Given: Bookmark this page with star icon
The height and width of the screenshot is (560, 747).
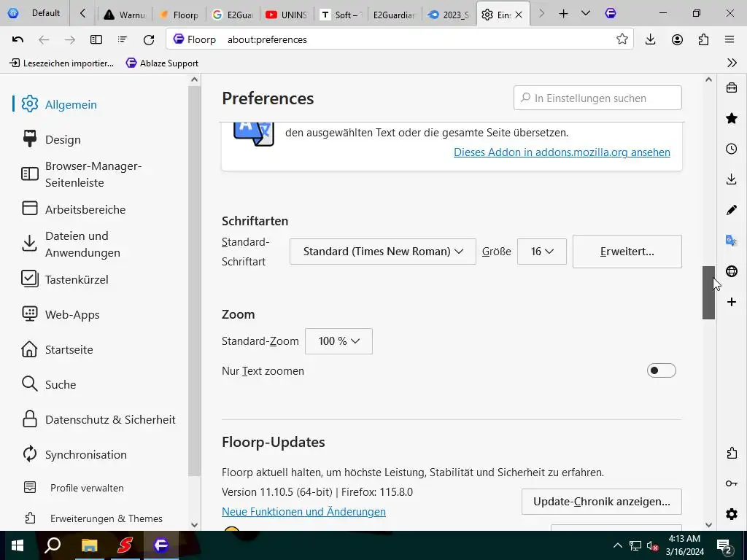Looking at the screenshot, I should 622,39.
